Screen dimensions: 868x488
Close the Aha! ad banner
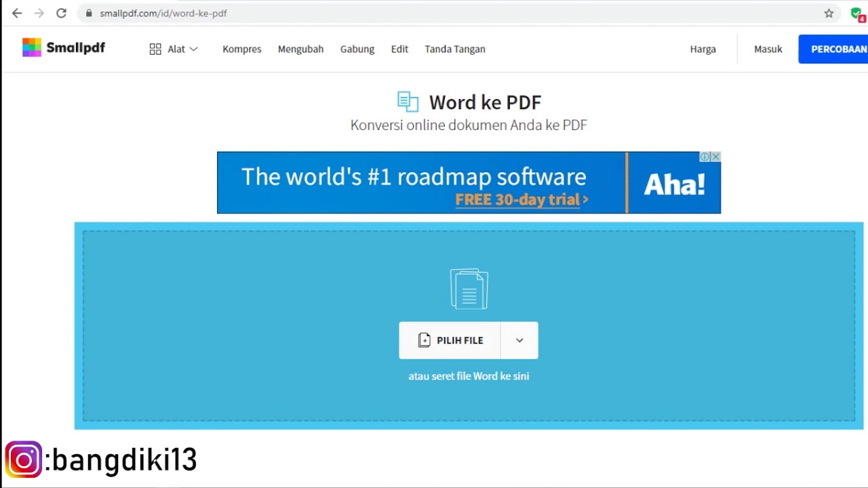tap(715, 157)
